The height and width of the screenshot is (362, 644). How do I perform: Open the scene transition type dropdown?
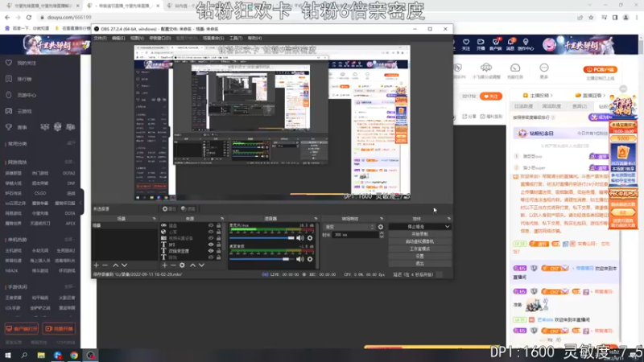click(x=349, y=227)
